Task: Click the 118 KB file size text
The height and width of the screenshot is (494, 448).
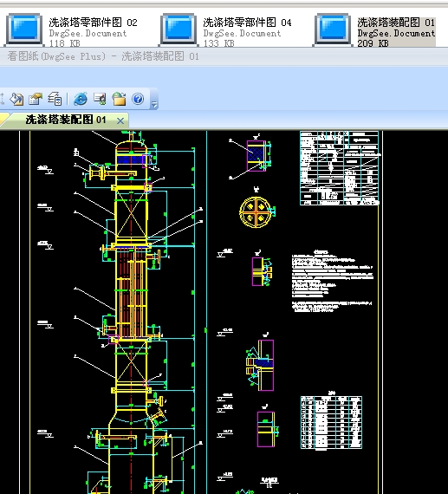Action: point(65,43)
